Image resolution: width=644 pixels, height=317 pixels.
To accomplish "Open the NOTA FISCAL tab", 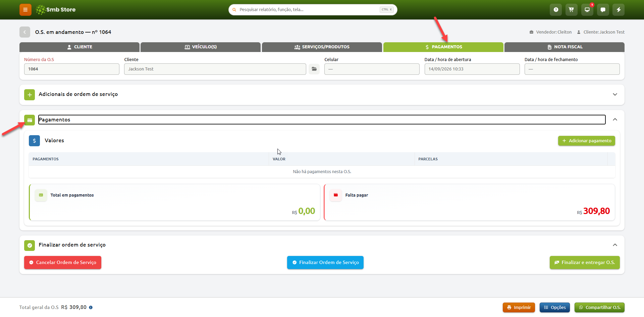I will (x=565, y=47).
